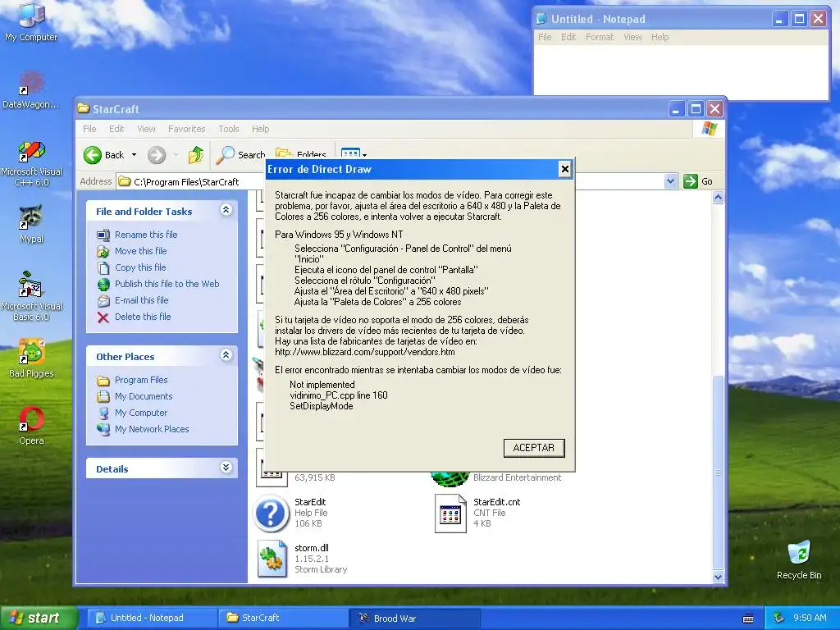Open Microsoft Visual Basic 6.0 shortcut
The height and width of the screenshot is (630, 840).
31,297
